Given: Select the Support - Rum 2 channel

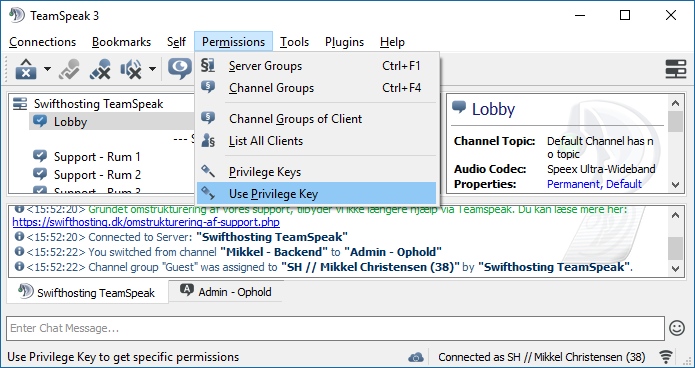Looking at the screenshot, I should [97, 175].
